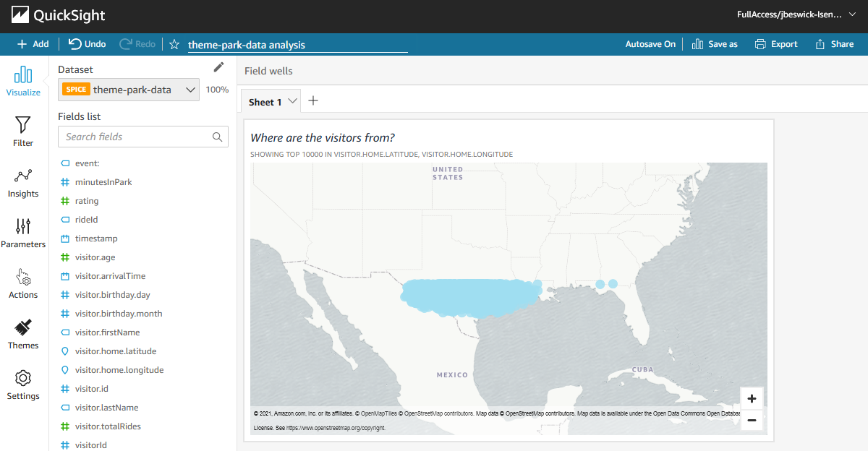
Task: Open the Filter pane icon
Action: tap(23, 125)
